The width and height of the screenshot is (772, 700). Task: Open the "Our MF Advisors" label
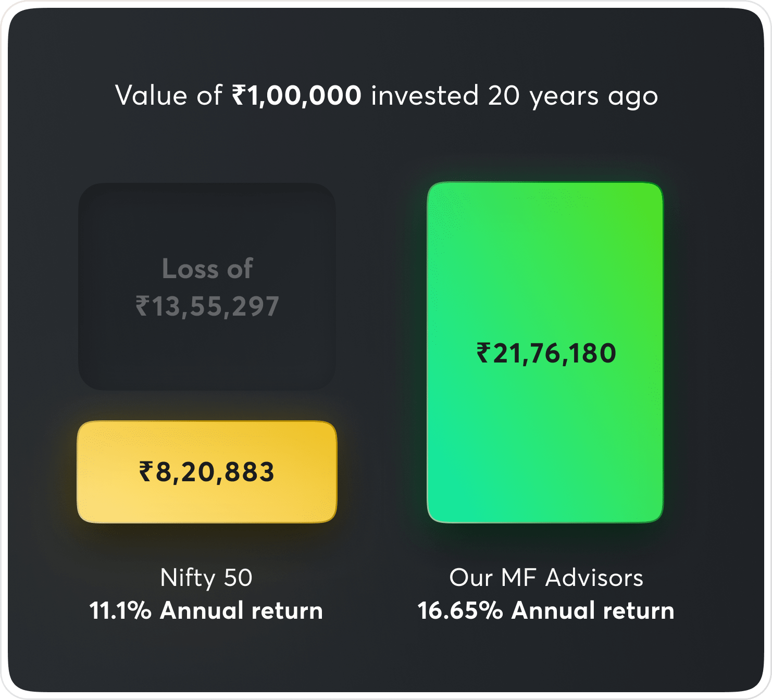click(x=546, y=577)
